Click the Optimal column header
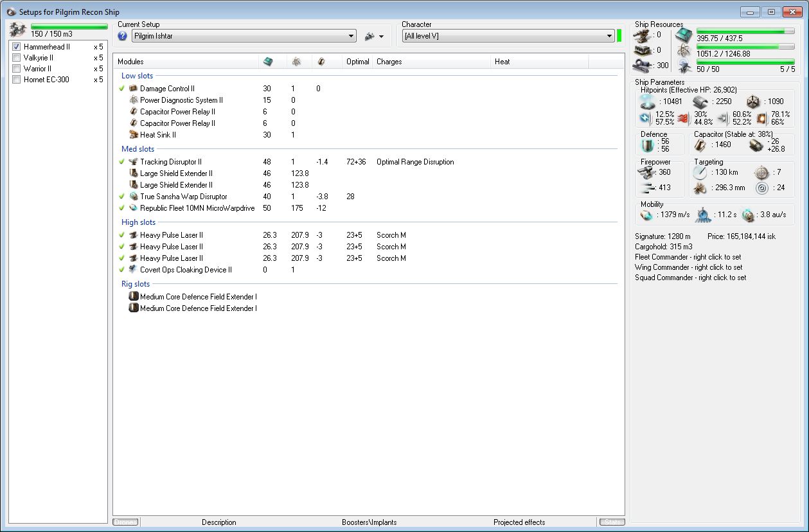 point(357,62)
